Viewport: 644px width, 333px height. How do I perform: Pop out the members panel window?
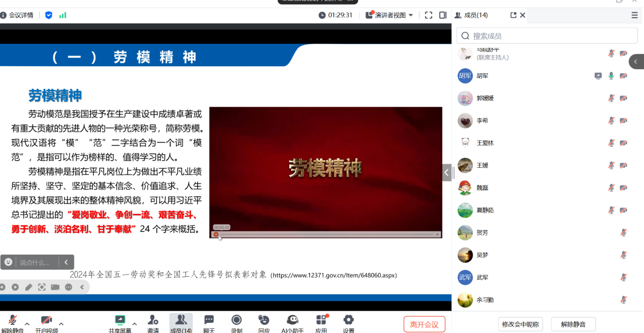coord(513,15)
